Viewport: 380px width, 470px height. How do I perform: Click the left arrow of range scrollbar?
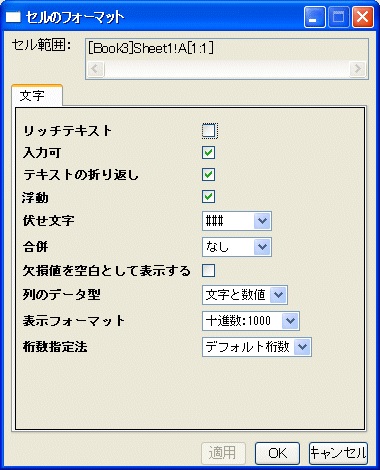(96, 69)
